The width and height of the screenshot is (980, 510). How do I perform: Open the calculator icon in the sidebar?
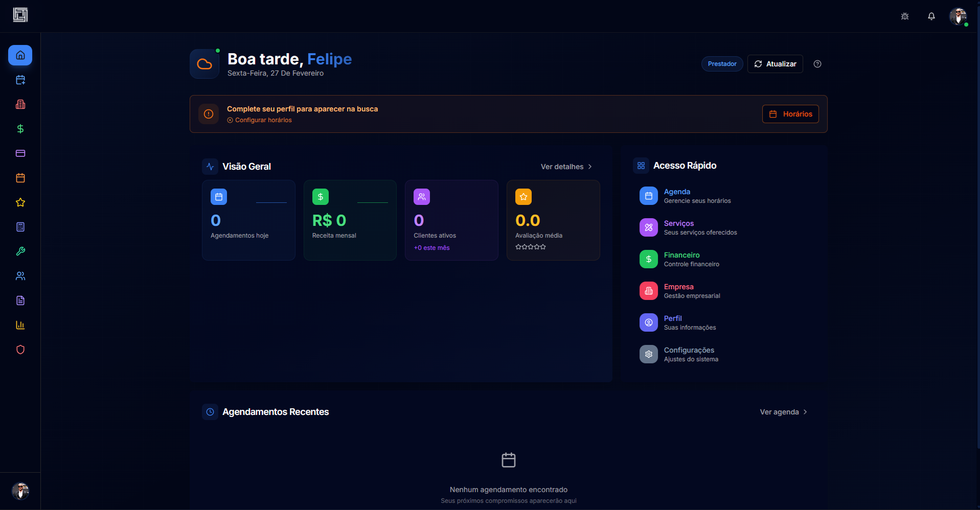(x=20, y=227)
